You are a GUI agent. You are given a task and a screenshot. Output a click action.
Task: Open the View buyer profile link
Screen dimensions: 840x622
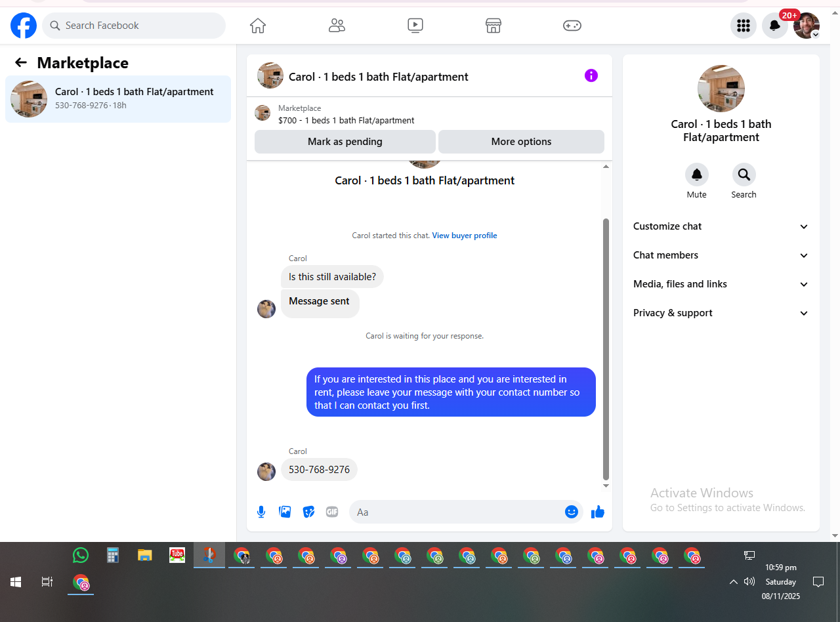coord(465,236)
